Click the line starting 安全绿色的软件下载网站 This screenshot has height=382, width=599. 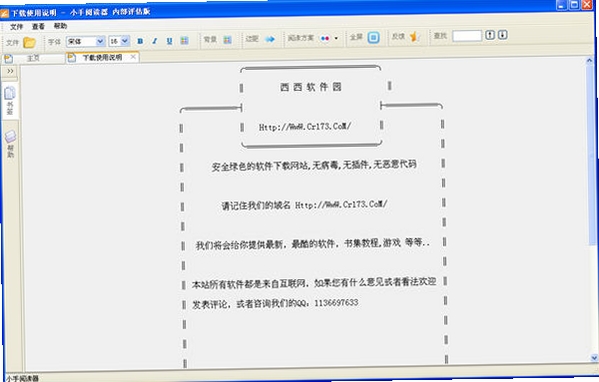pos(314,165)
